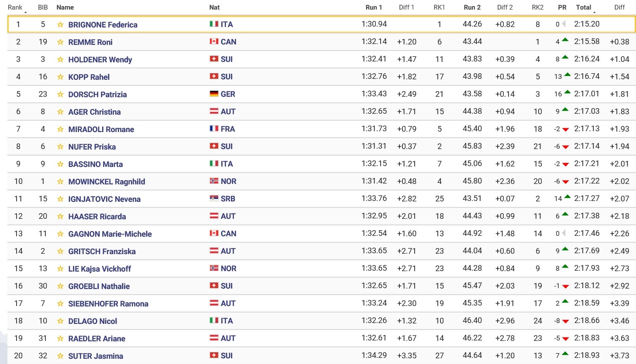The height and width of the screenshot is (364, 636).
Task: Click the Canada flag beside REMME Roni
Action: (x=214, y=42)
